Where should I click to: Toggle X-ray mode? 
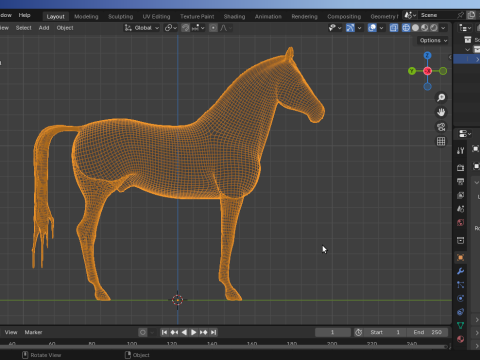(x=394, y=28)
